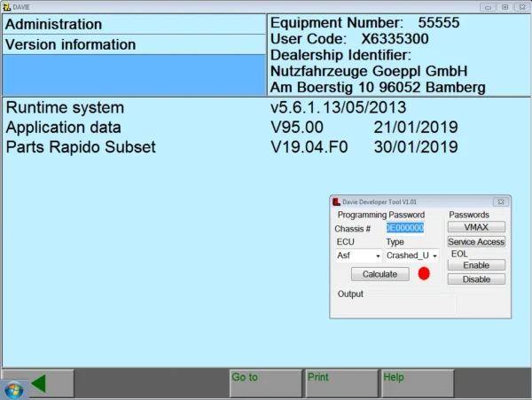Click the Output label
The height and width of the screenshot is (400, 532).
click(350, 294)
